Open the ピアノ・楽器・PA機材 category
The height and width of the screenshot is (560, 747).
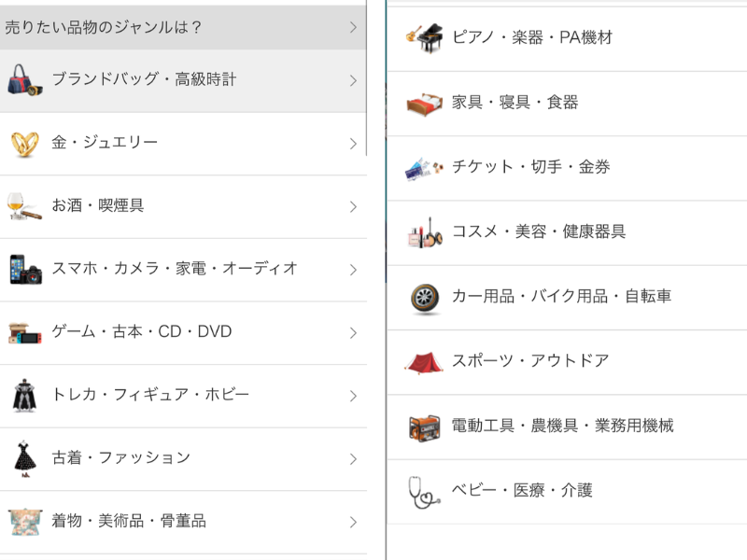pos(531,38)
